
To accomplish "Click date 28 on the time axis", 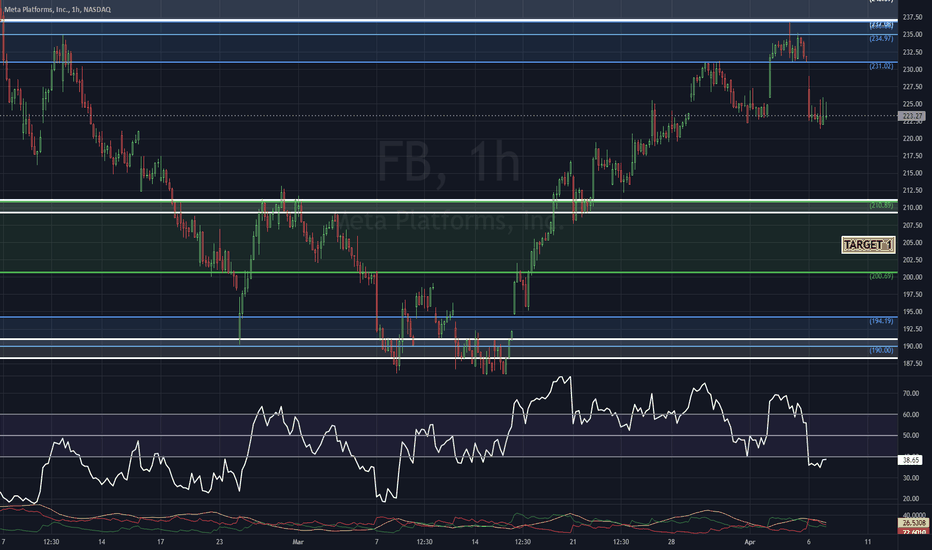I will pyautogui.click(x=671, y=542).
